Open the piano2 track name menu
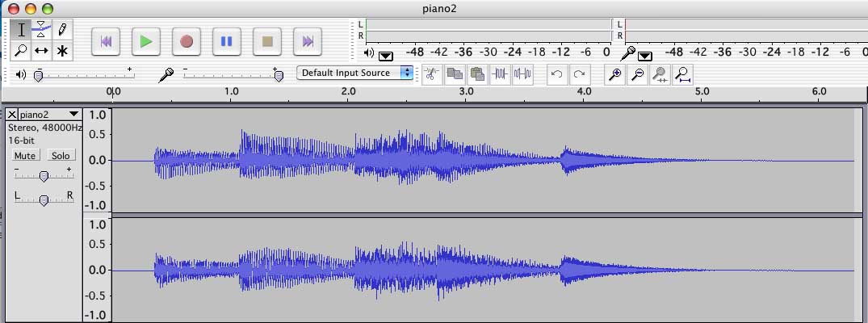Screen dimensions: 868x323 click(x=74, y=115)
